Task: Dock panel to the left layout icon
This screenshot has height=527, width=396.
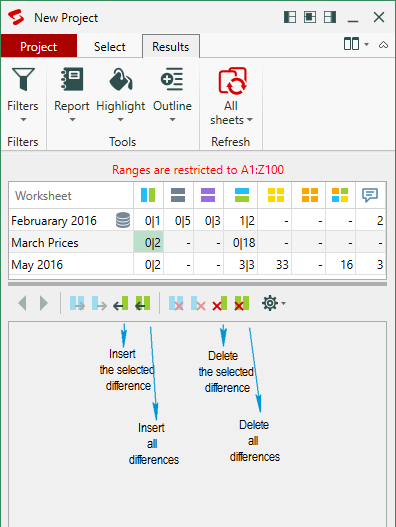Action: 290,17
